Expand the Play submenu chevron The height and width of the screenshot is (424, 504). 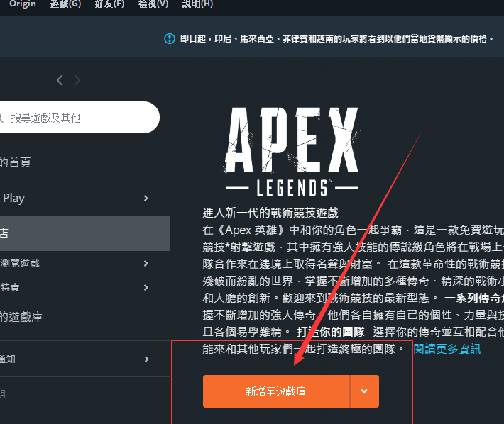point(146,199)
